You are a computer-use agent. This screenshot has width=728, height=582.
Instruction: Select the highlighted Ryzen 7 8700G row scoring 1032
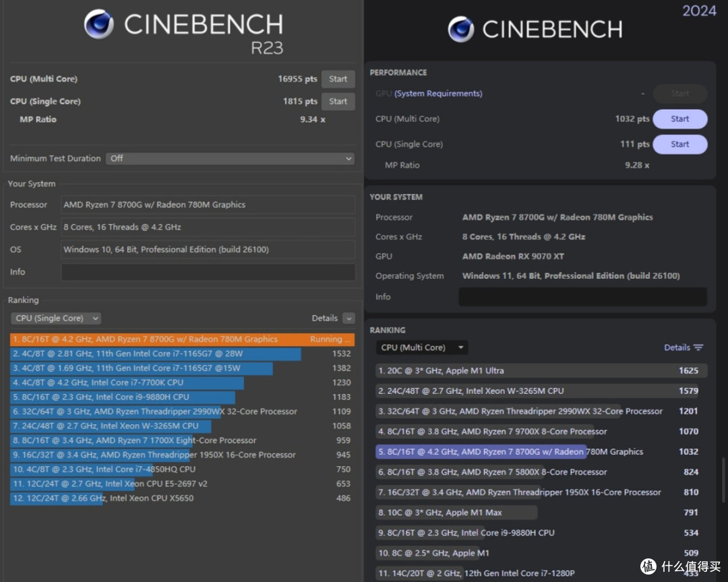tap(541, 451)
